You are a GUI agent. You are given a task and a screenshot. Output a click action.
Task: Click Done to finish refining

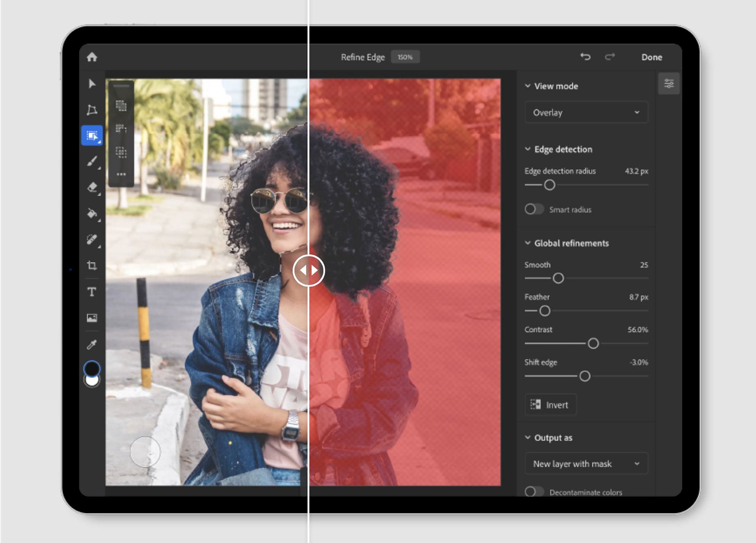[652, 57]
